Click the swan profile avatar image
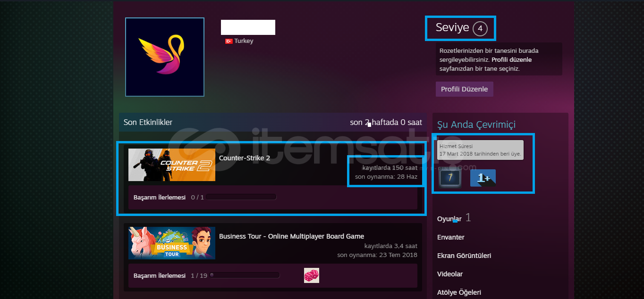Screen dimensions: 644x299 tap(165, 57)
